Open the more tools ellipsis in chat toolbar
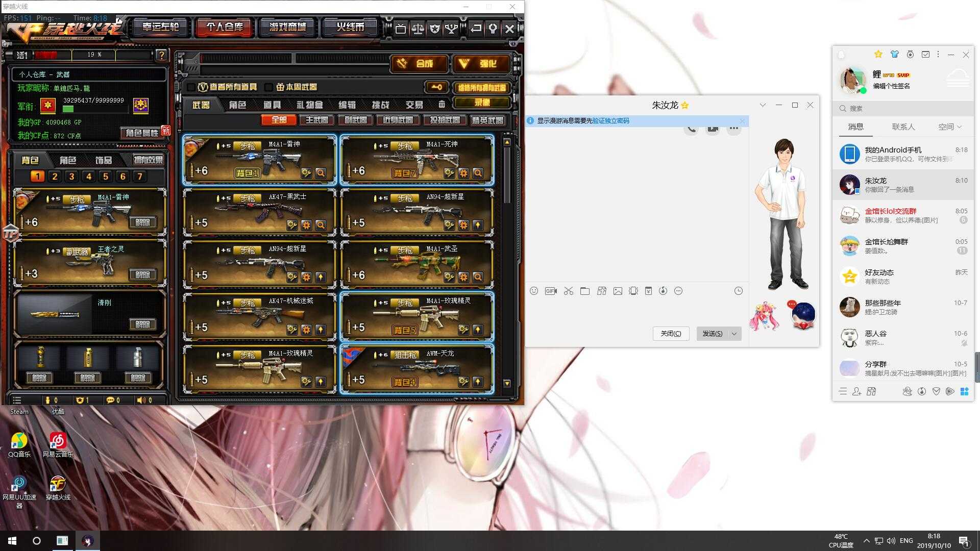The width and height of the screenshot is (980, 551). (678, 291)
